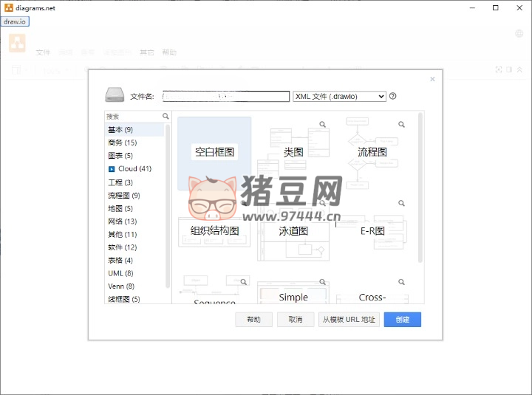532x395 pixels.
Task: Click the globe language icon at top right
Action: 519,34
